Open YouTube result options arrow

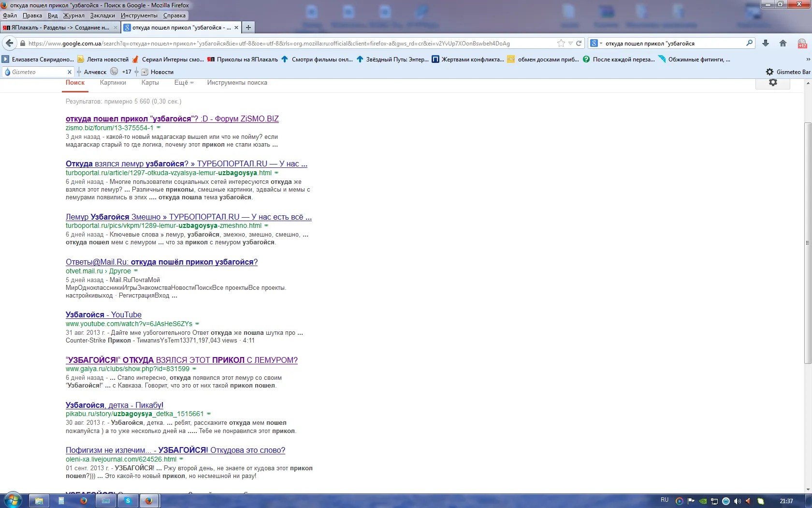pos(197,324)
